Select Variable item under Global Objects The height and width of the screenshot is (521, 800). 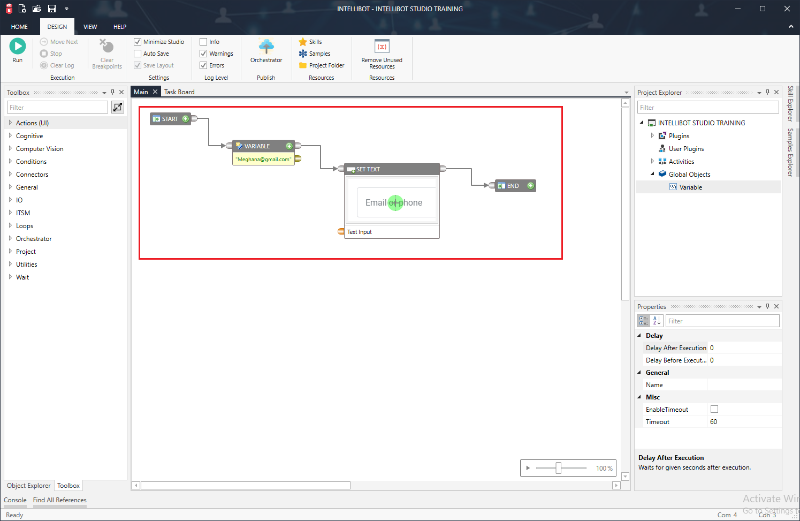[690, 186]
